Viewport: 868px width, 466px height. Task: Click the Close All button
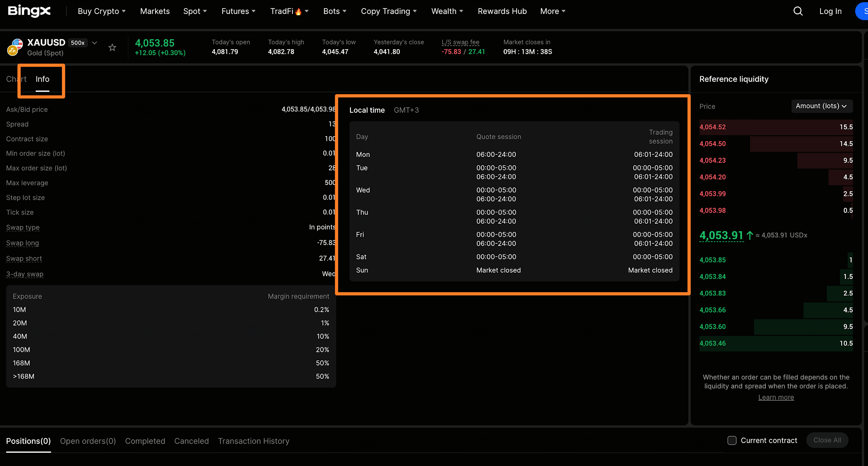point(827,440)
